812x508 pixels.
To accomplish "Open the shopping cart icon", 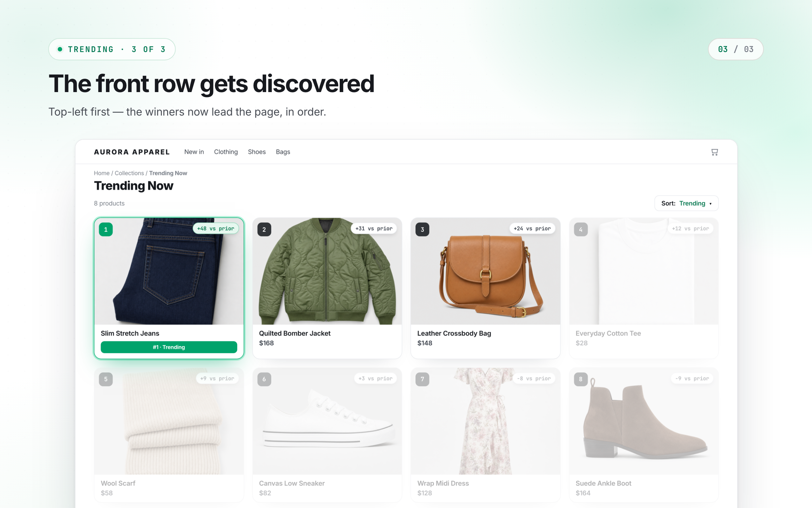I will 714,152.
